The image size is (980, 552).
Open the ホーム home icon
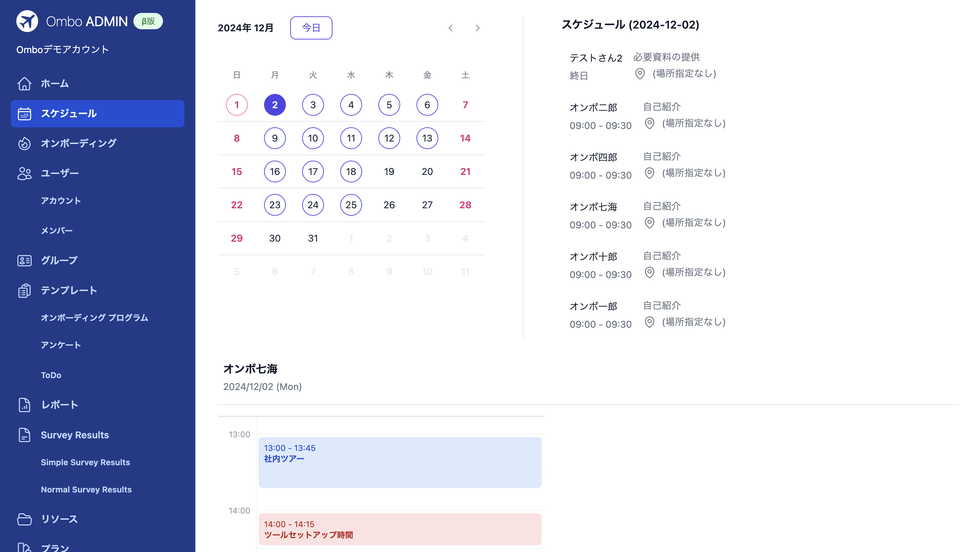[x=24, y=84]
